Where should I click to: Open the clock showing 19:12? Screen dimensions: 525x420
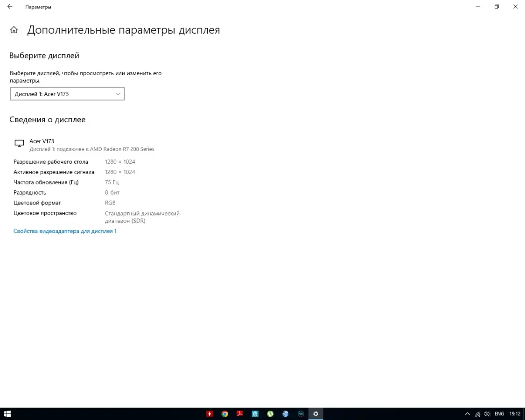(x=515, y=414)
